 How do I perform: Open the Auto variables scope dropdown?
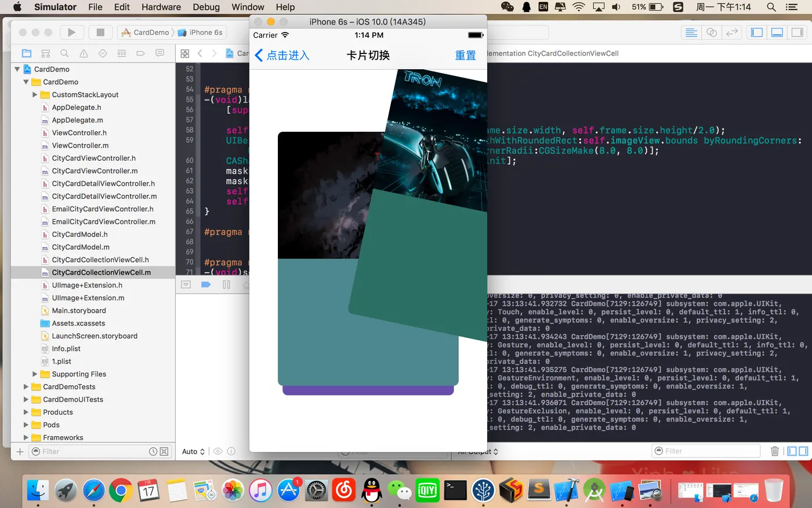coord(193,451)
